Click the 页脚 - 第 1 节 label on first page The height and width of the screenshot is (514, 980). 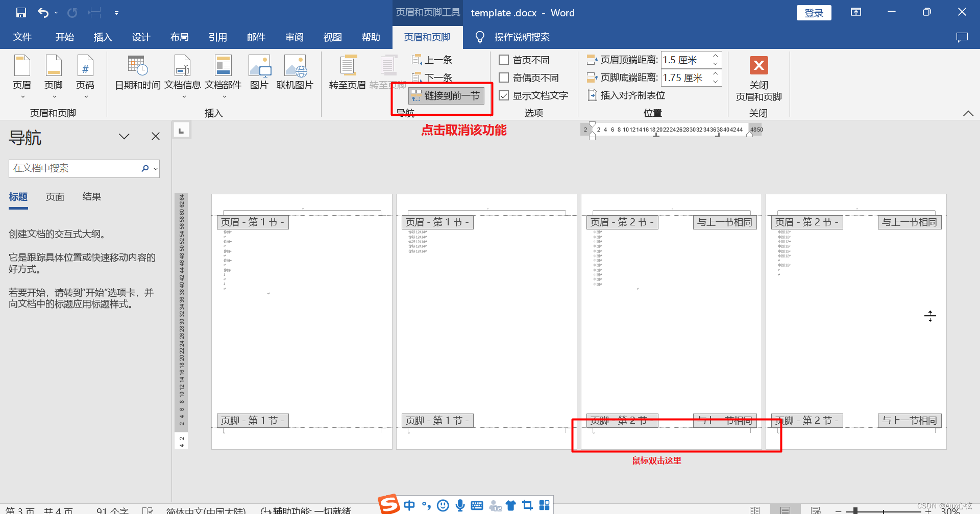[253, 421]
